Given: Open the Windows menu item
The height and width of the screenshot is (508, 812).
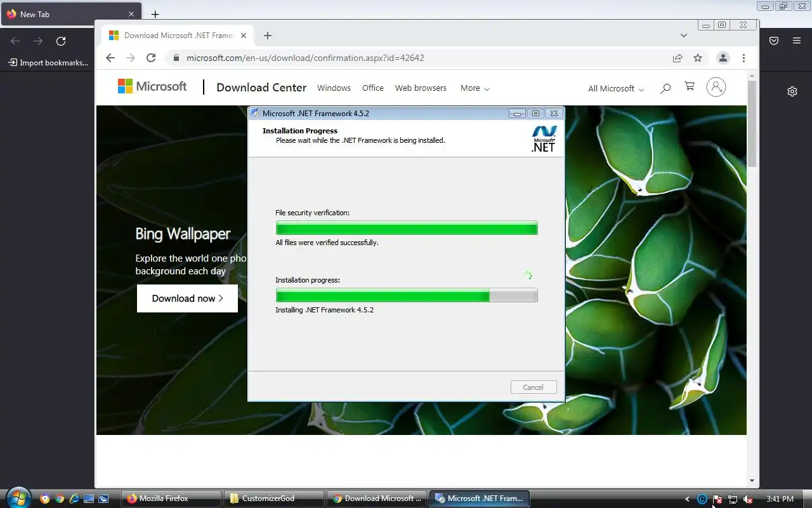Looking at the screenshot, I should tap(334, 88).
